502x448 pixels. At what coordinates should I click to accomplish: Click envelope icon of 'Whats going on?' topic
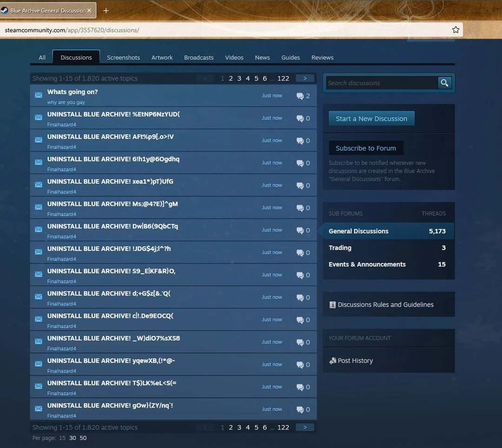(x=39, y=95)
